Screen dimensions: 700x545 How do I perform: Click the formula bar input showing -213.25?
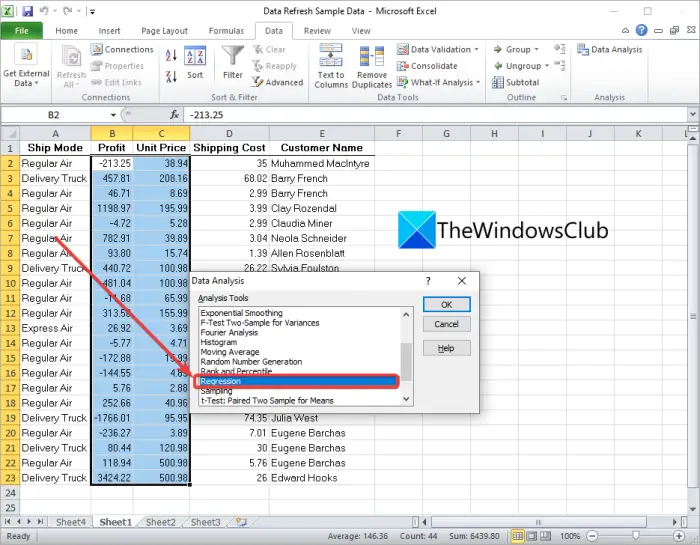(435, 115)
